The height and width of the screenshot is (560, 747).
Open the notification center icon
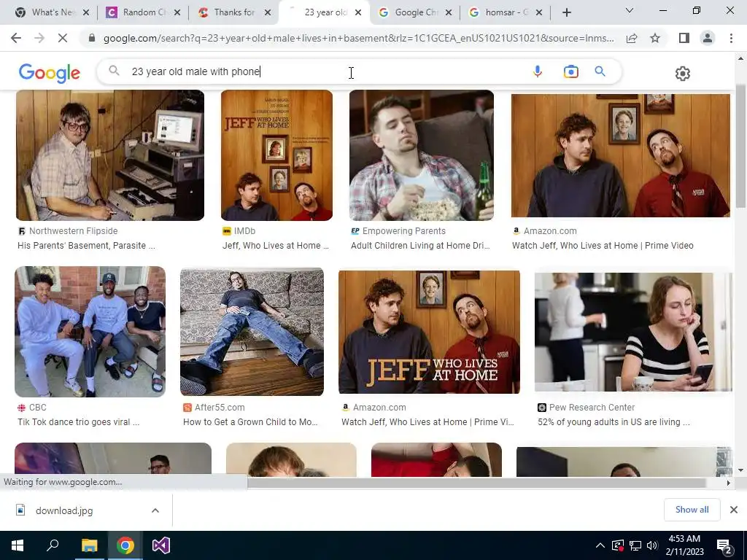click(724, 545)
